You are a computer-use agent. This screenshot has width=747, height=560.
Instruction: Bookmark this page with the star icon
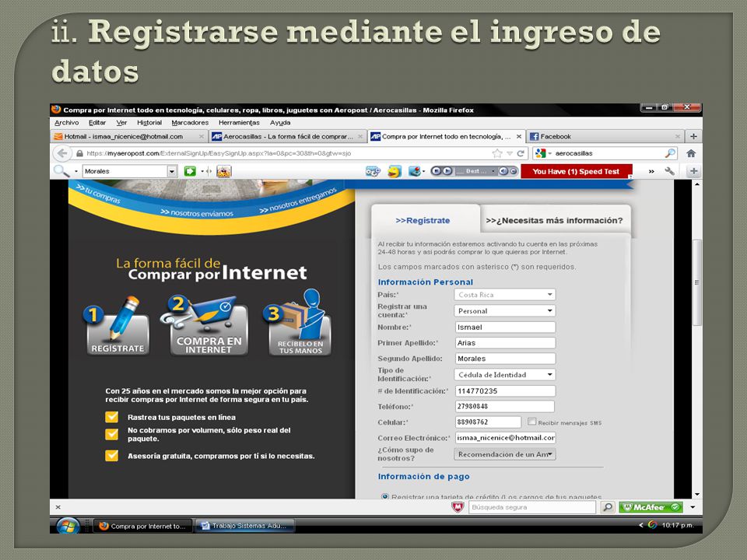497,153
